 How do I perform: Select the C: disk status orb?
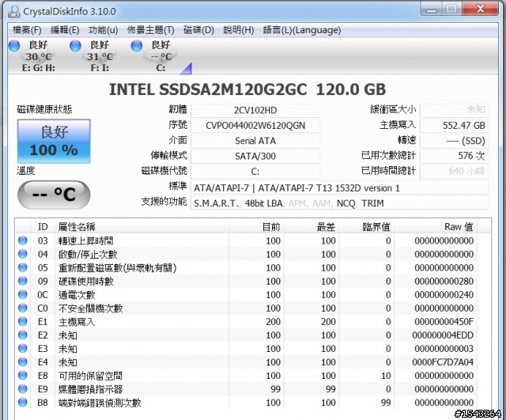click(138, 46)
